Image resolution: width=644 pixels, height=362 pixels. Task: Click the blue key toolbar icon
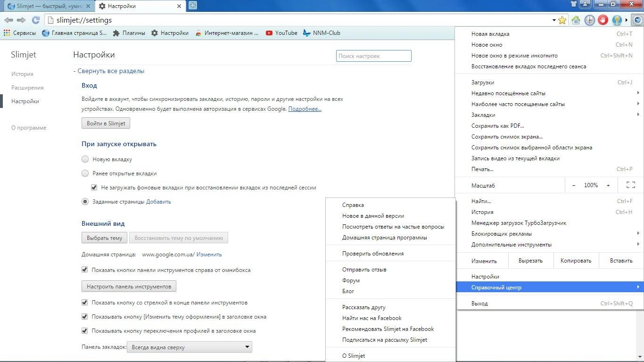617,20
